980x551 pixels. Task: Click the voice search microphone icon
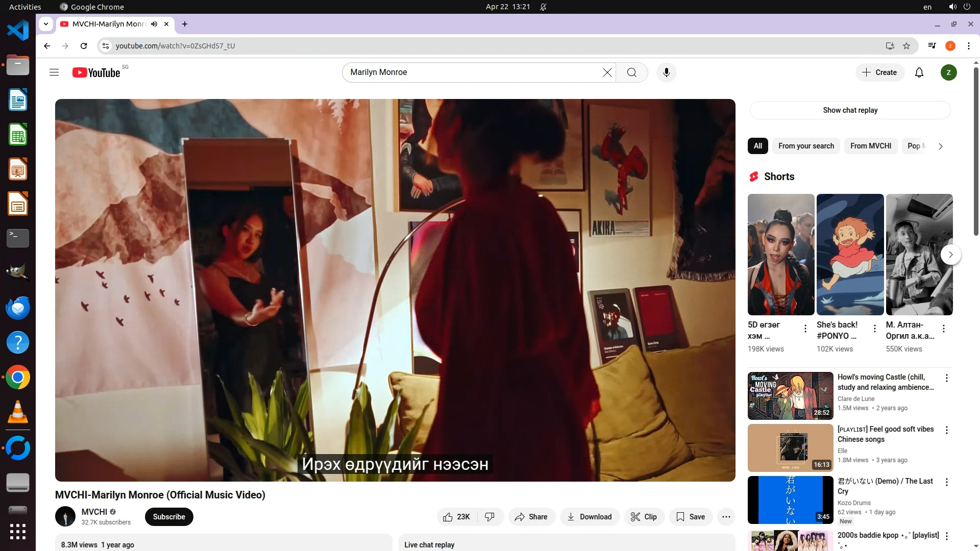(666, 72)
